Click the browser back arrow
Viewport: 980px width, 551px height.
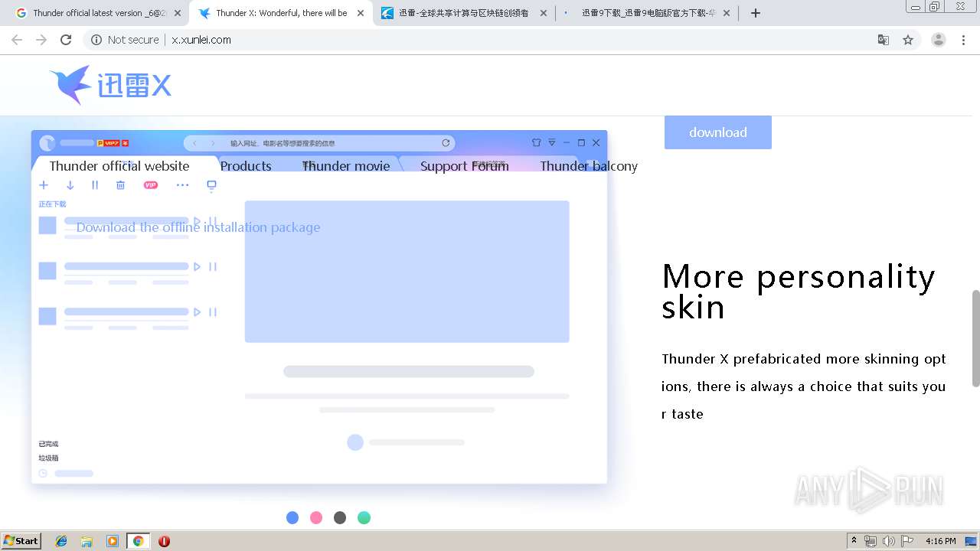pyautogui.click(x=17, y=40)
